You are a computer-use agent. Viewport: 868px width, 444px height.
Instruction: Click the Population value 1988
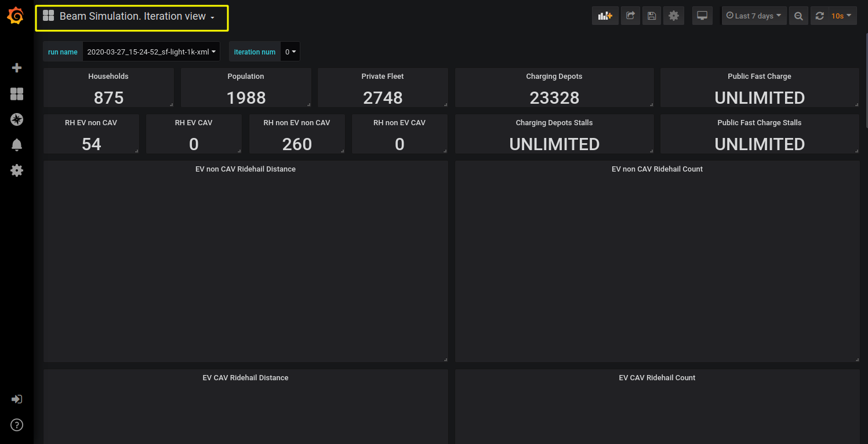[x=246, y=98]
